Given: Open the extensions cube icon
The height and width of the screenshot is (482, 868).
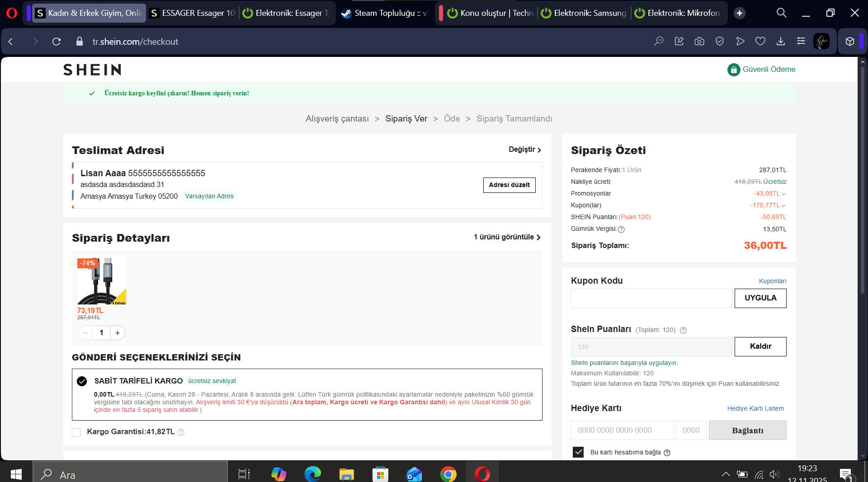Looking at the screenshot, I should (850, 42).
